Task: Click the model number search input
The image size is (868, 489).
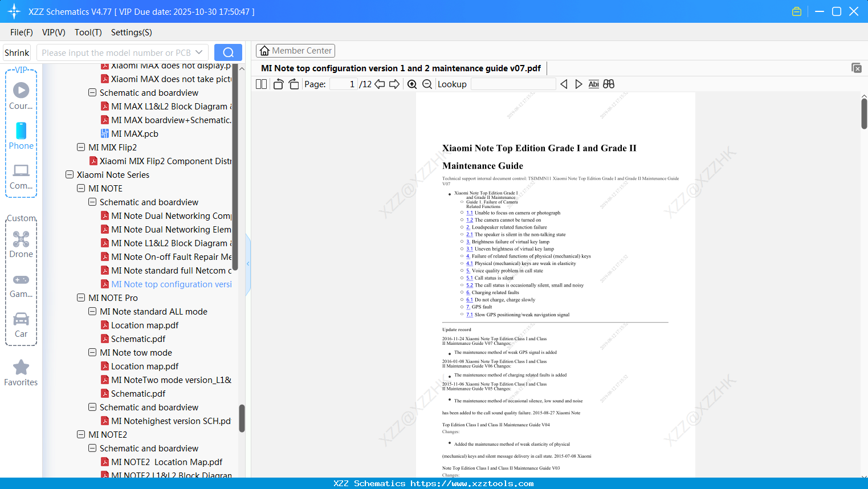Action: tap(116, 52)
